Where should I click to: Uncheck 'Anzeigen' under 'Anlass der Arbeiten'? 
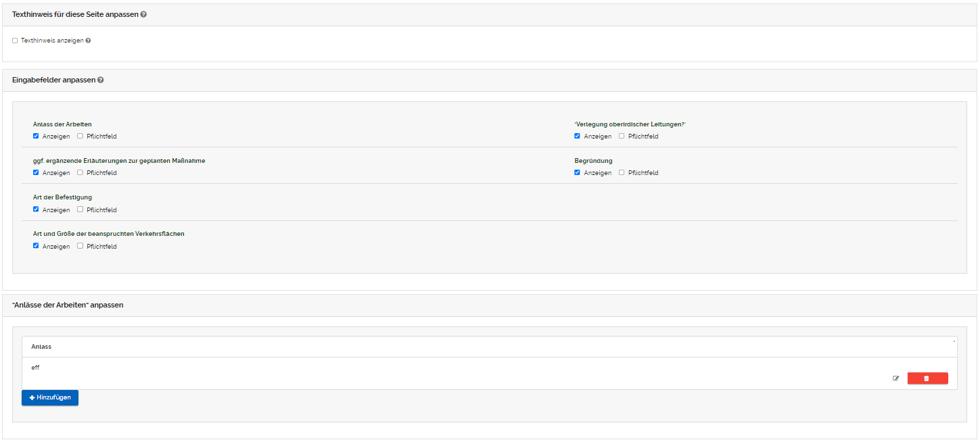[36, 136]
